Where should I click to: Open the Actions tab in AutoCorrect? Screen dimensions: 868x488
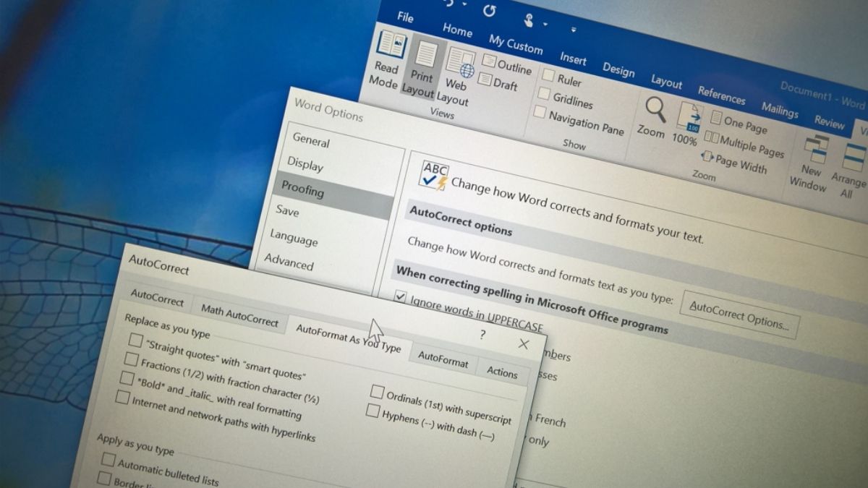[x=502, y=373]
